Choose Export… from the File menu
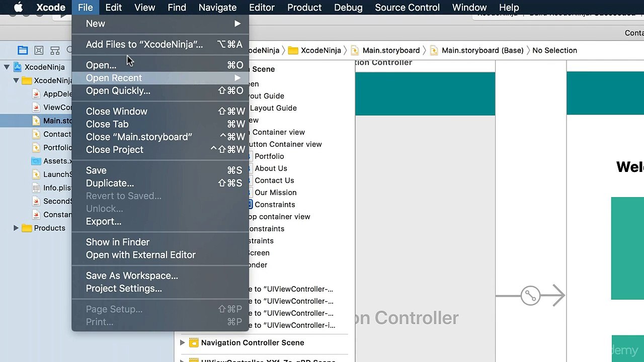 point(160,222)
